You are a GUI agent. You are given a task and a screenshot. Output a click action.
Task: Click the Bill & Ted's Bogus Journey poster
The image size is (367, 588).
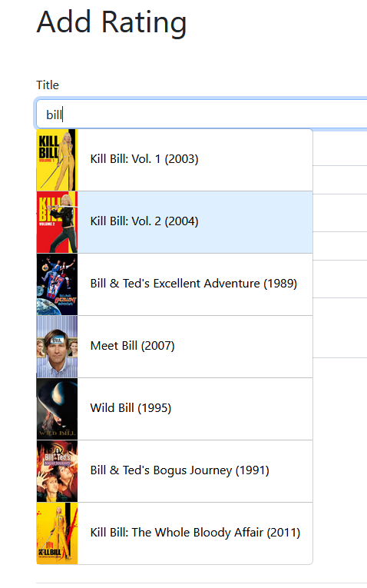57,471
